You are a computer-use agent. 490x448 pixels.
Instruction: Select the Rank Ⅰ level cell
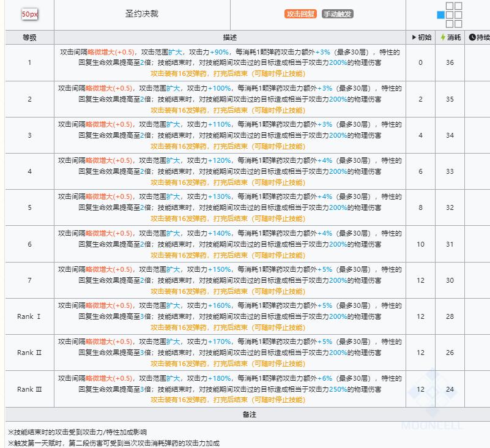pos(29,316)
